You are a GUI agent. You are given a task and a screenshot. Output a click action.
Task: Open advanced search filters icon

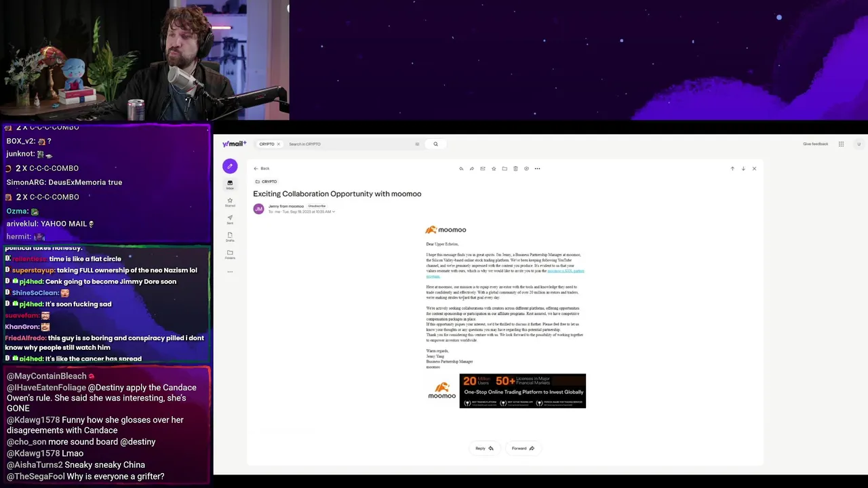(417, 144)
